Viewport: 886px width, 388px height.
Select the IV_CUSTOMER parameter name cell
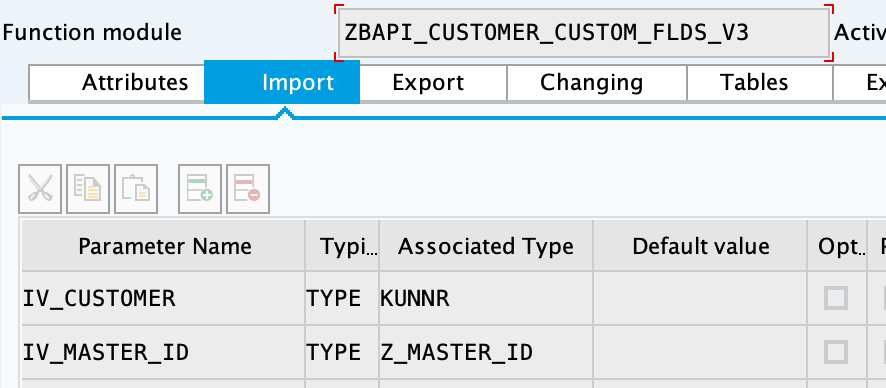click(163, 298)
